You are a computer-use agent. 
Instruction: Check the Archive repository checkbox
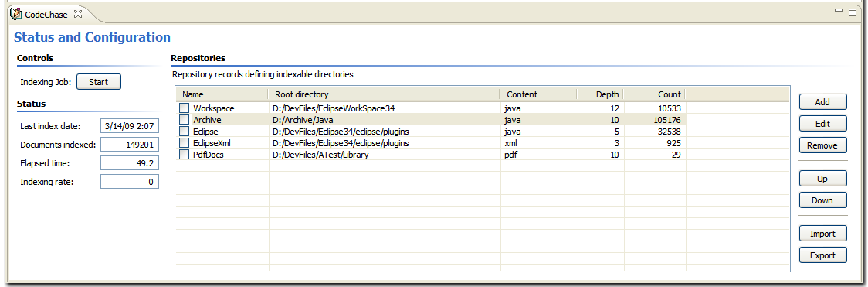click(185, 120)
